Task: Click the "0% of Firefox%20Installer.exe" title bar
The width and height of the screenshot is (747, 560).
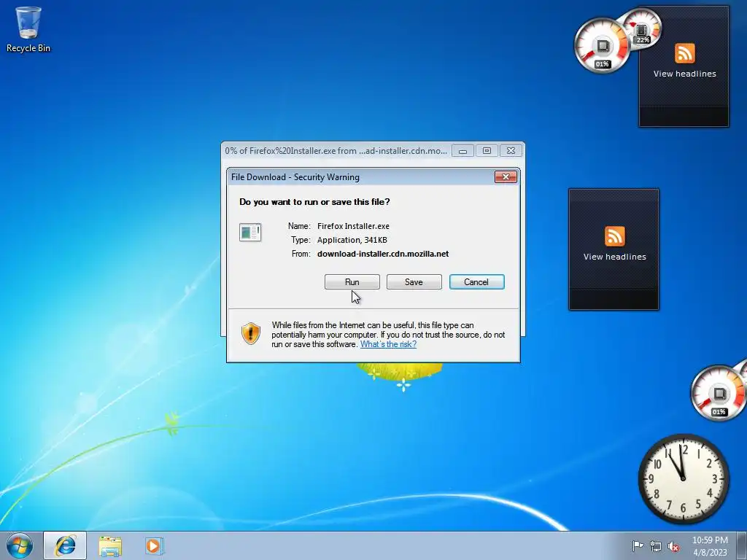Action: point(336,151)
